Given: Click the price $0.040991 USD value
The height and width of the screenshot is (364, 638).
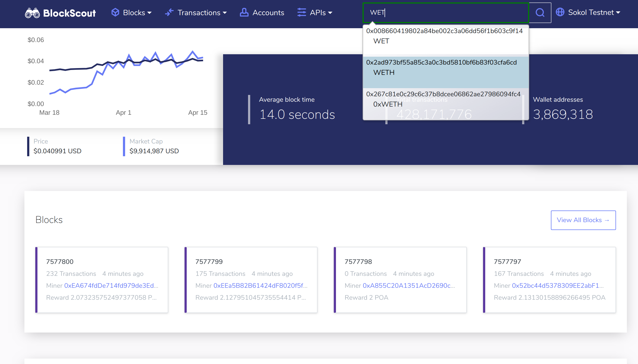Looking at the screenshot, I should [x=58, y=151].
